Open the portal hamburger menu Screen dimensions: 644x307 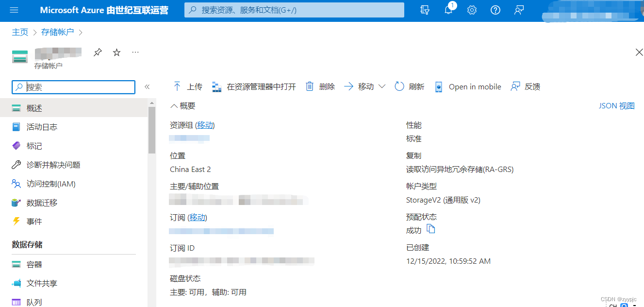coord(14,10)
